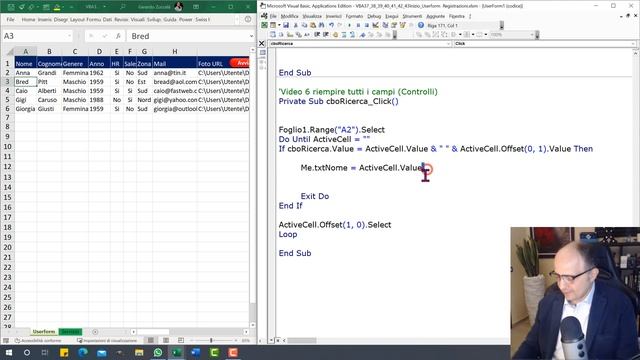The height and width of the screenshot is (360, 640).
Task: Open the File Explorer taskbar icon
Action: pos(139,352)
